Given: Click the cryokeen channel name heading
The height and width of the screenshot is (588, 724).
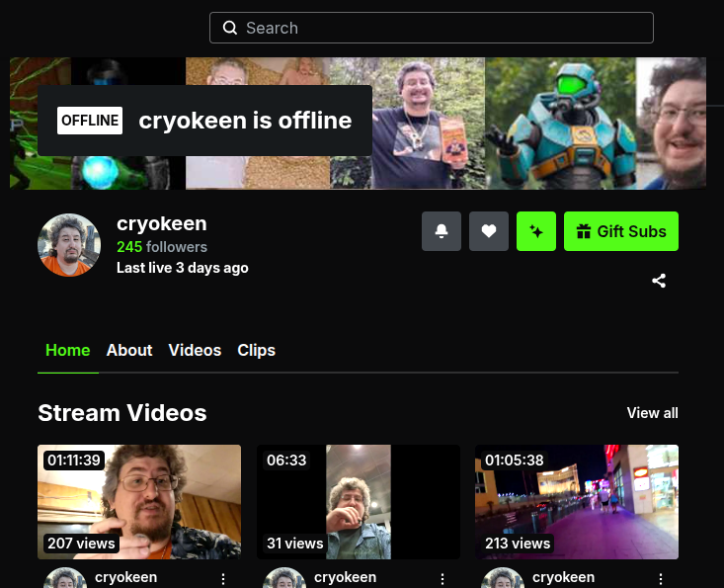Looking at the screenshot, I should (162, 223).
